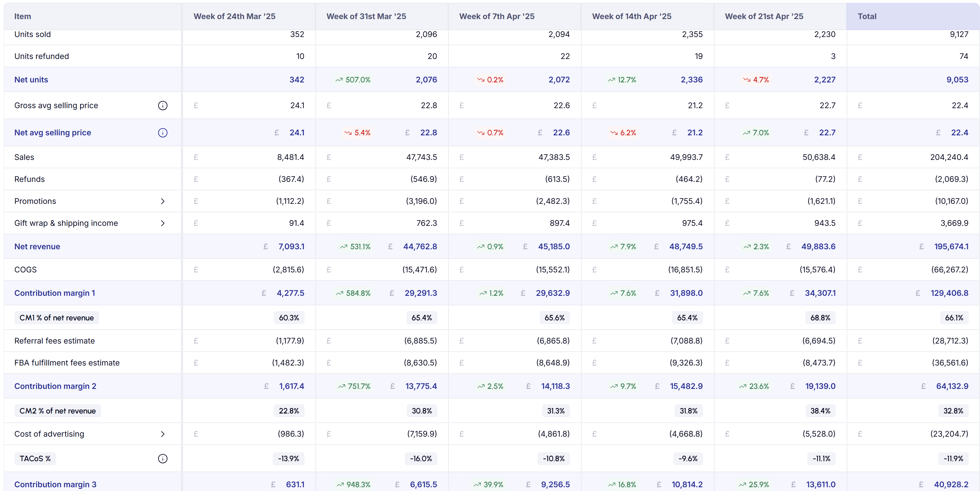The height and width of the screenshot is (491, 980).
Task: Click the 195,674.1 total net revenue value
Action: pyautogui.click(x=951, y=246)
